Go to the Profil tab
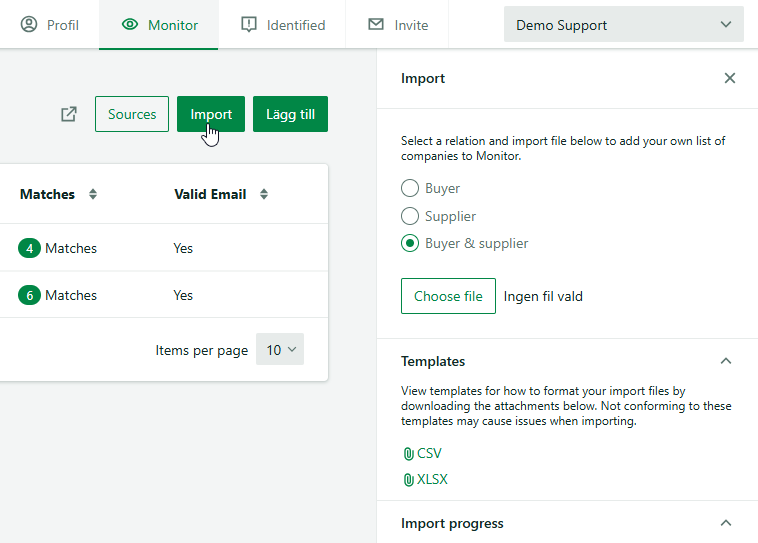The height and width of the screenshot is (543, 758). click(x=49, y=25)
